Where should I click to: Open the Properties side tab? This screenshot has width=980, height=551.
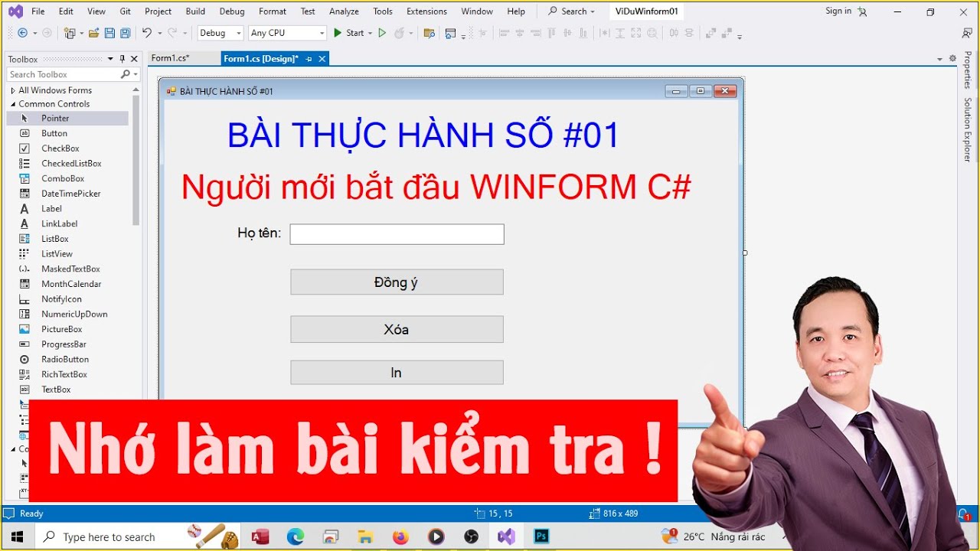968,70
